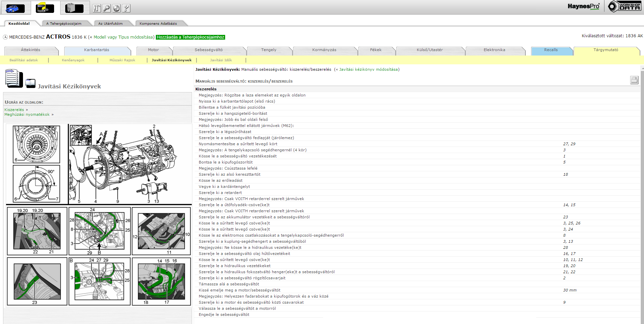The width and height of the screenshot is (644, 324).
Task: Switch to the Komponens Adatbázis tab
Action: coord(158,24)
